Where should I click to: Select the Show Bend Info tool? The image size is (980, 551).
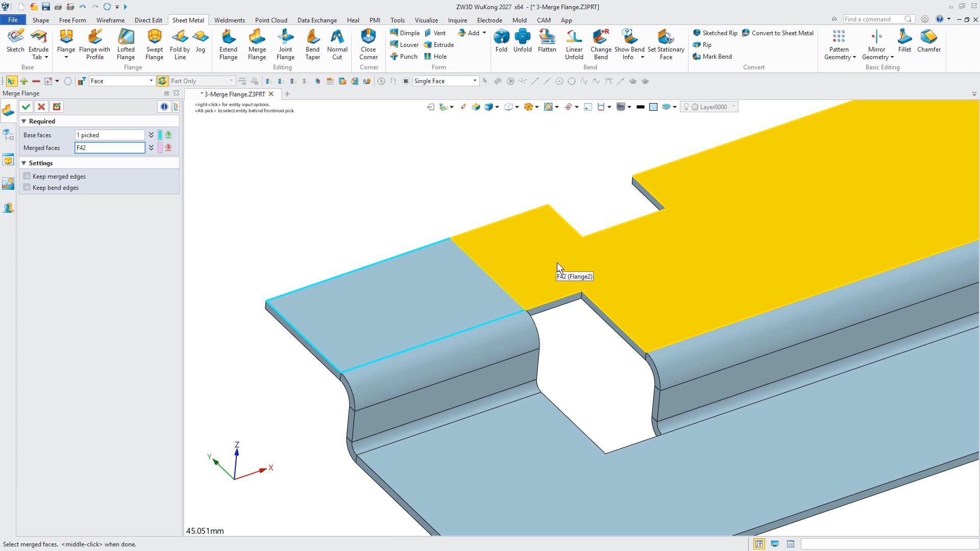pos(629,44)
